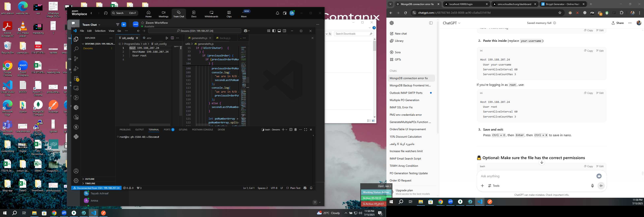Split the bash terminal
The width and height of the screenshot is (644, 217).
(291, 130)
